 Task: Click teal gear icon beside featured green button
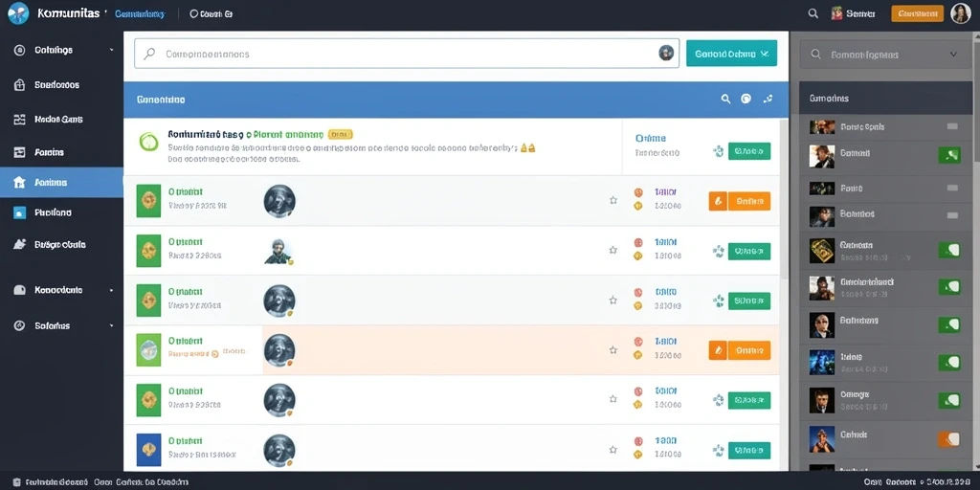[x=718, y=150]
